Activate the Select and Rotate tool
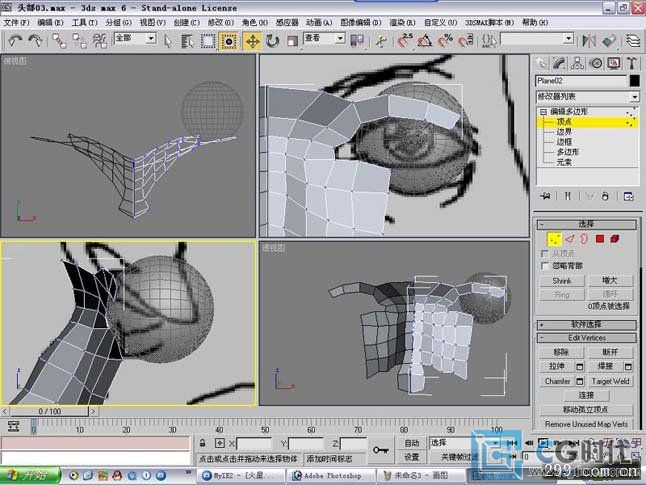Viewport: 646px width, 485px height. pyautogui.click(x=272, y=40)
